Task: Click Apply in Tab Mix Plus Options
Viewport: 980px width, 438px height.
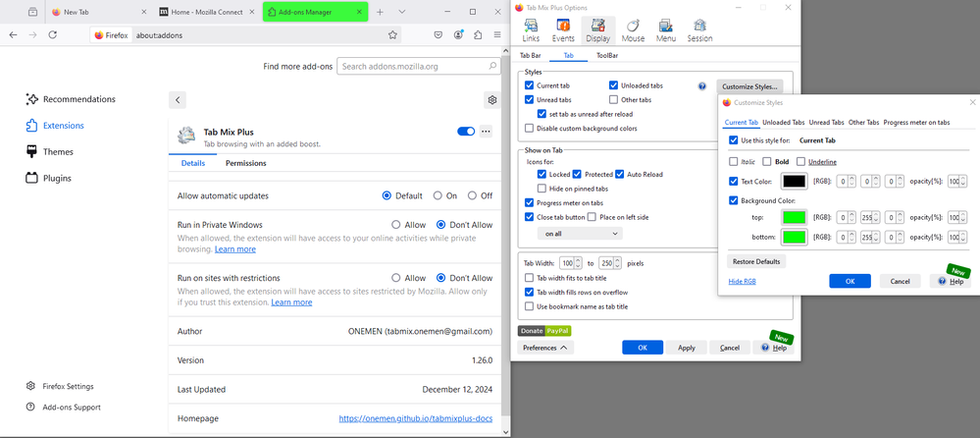Action: 687,348
